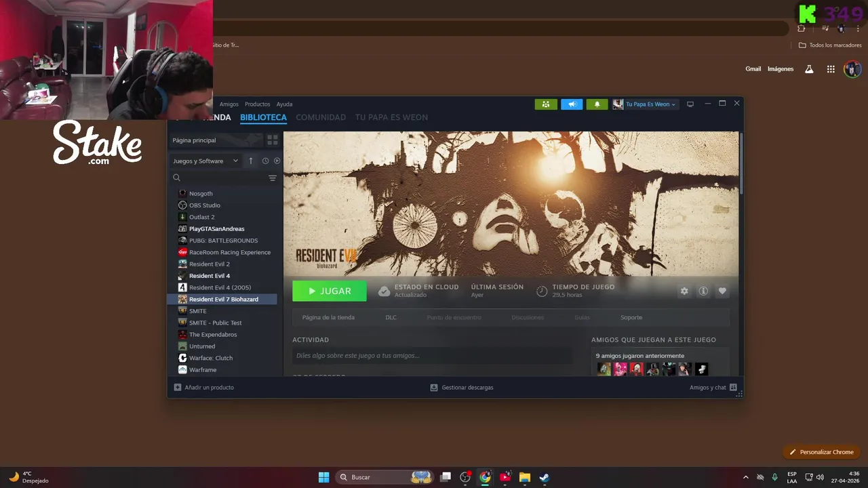
Task: Toggle ready-to-play filter icon
Action: point(277,161)
